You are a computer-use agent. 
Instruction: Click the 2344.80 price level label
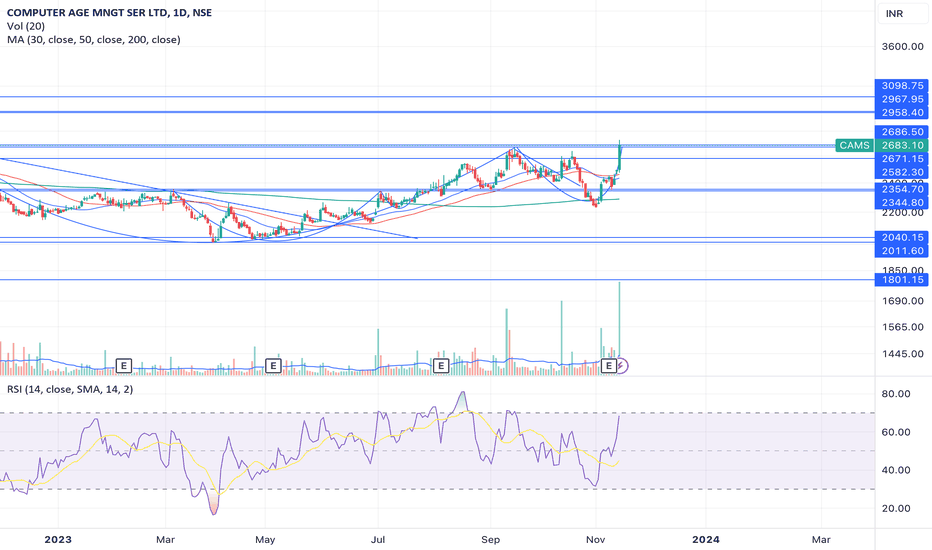(902, 203)
